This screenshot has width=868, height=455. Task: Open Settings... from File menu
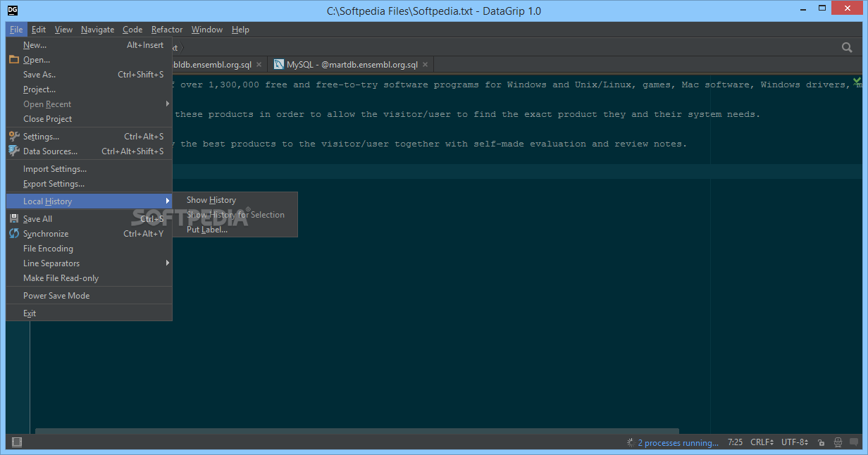pyautogui.click(x=89, y=137)
